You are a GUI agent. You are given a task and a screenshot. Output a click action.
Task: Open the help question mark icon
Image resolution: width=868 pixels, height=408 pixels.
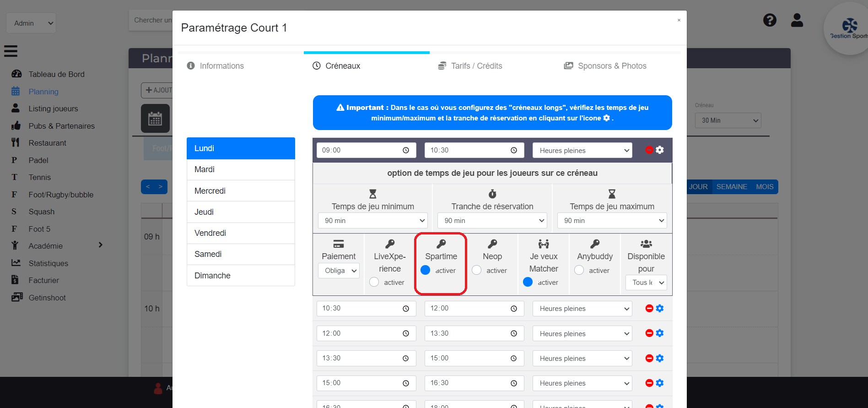(x=770, y=20)
